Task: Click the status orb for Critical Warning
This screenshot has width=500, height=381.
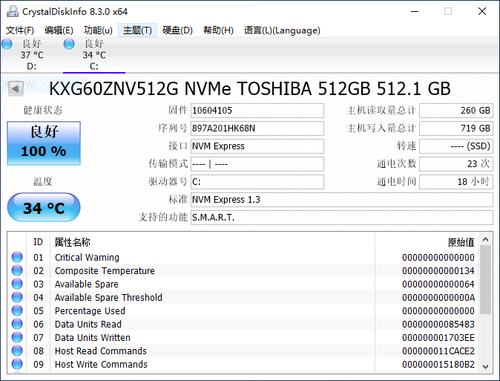Action: 17,257
